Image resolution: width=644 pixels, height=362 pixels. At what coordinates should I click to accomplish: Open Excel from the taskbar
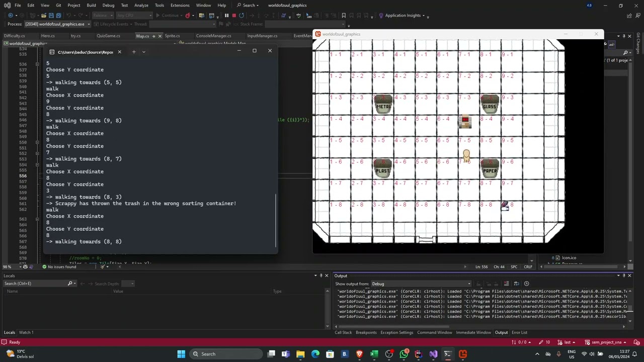coord(374,354)
